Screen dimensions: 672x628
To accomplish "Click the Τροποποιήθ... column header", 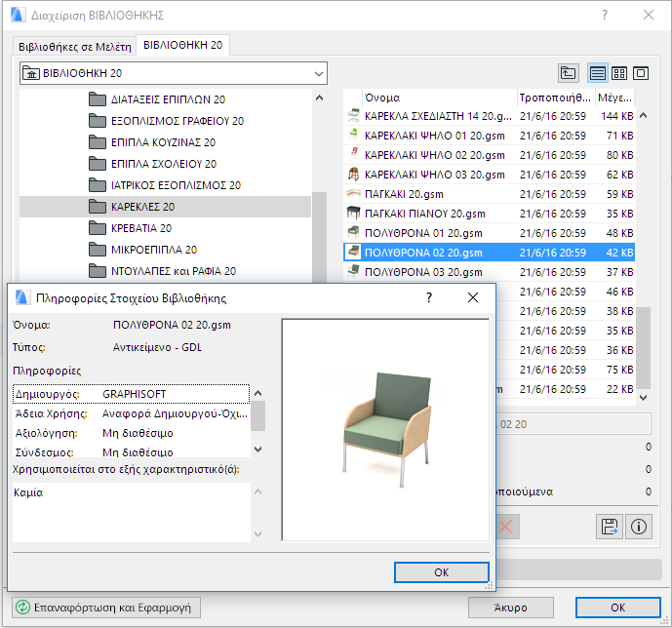I will point(555,98).
